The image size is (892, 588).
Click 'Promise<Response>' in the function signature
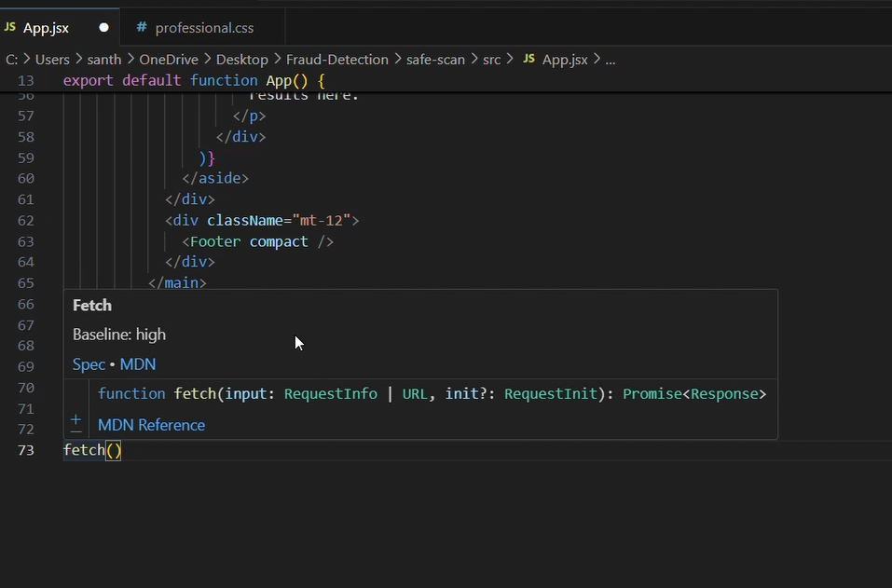tap(694, 394)
